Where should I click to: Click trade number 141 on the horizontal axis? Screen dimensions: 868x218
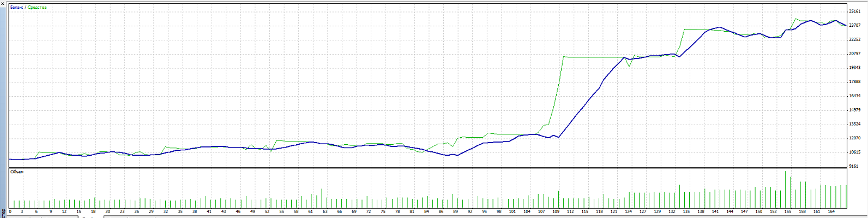715,211
